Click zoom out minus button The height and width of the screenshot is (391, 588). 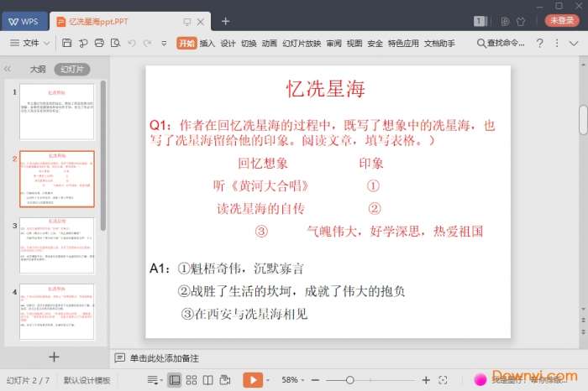(x=315, y=380)
